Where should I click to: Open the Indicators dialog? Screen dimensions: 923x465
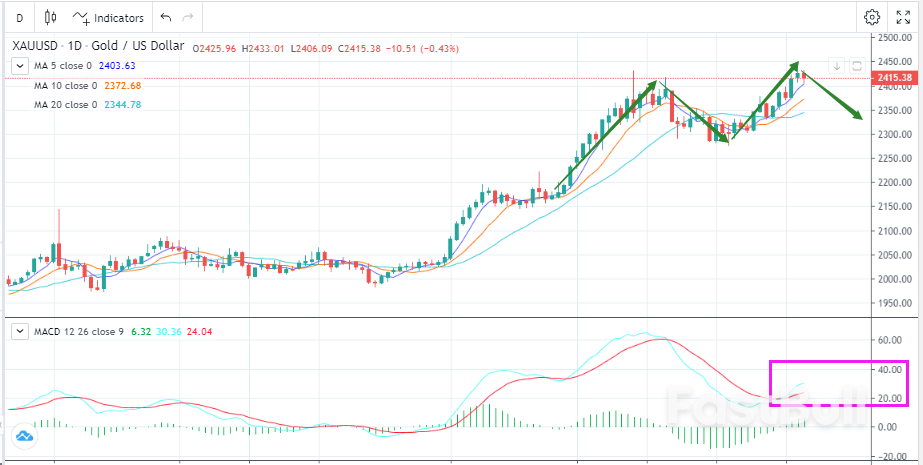(x=108, y=18)
